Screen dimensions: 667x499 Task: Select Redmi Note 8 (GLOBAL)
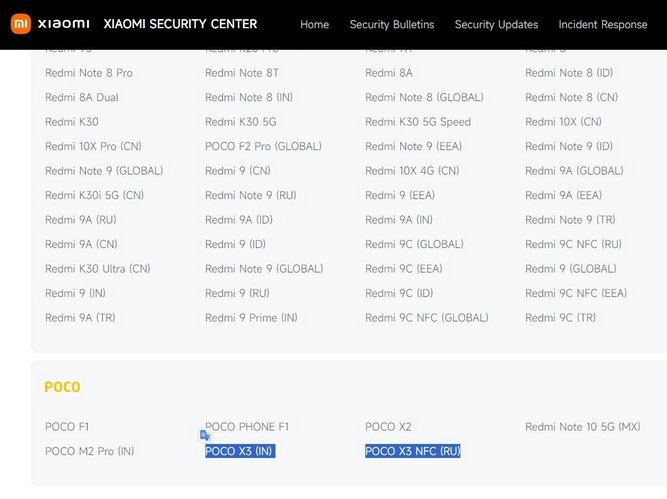click(424, 97)
